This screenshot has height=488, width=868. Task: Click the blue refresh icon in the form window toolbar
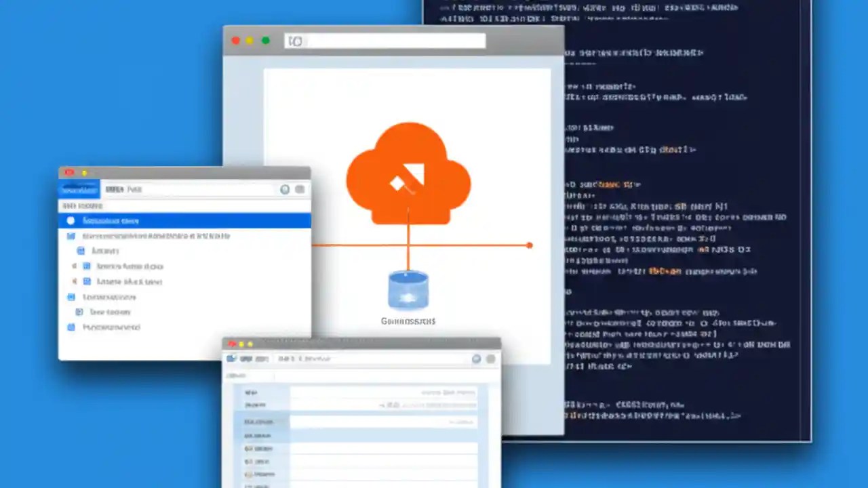tap(476, 359)
